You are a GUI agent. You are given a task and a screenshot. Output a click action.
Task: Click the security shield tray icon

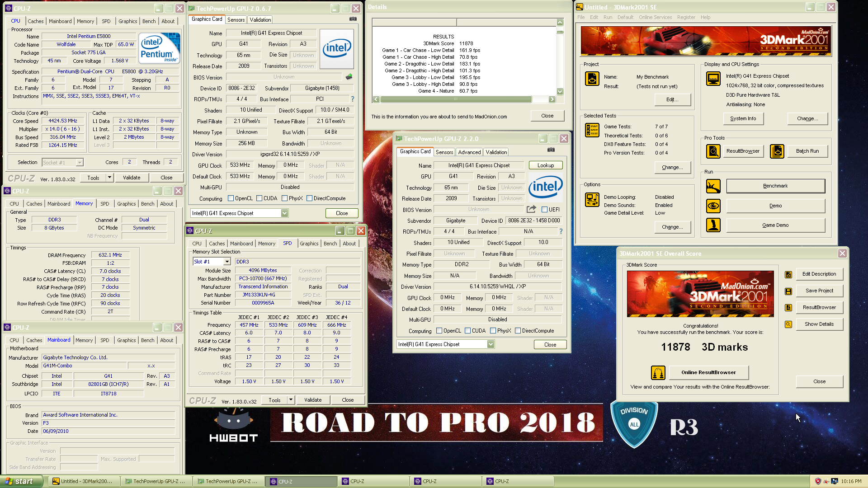(x=818, y=481)
